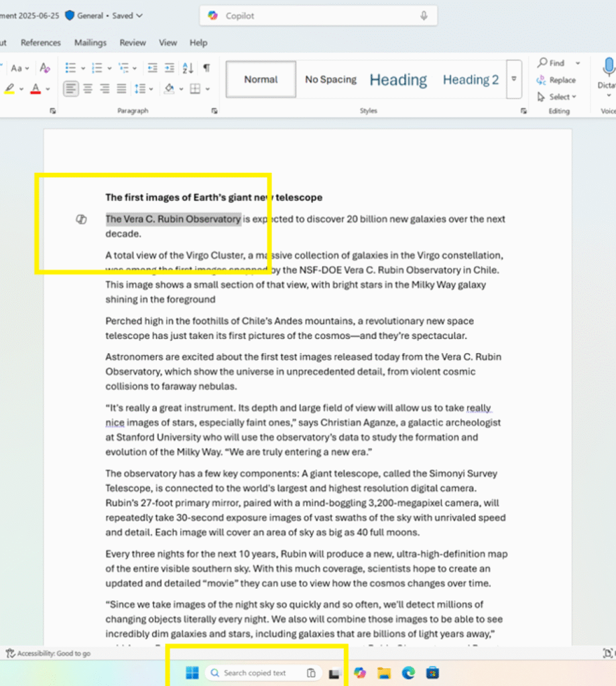Apply center alignment
The width and height of the screenshot is (616, 686).
tap(87, 88)
